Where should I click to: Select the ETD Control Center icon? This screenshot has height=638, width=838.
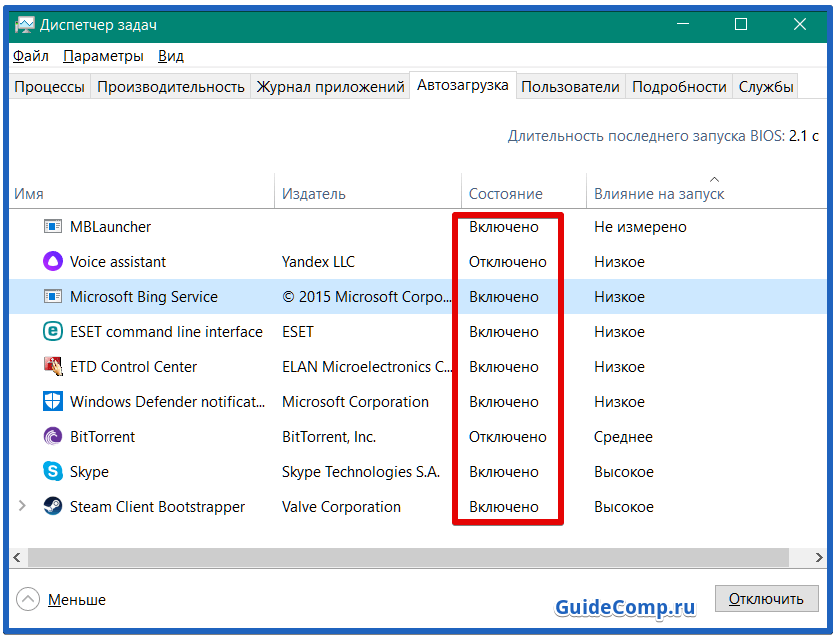click(53, 367)
